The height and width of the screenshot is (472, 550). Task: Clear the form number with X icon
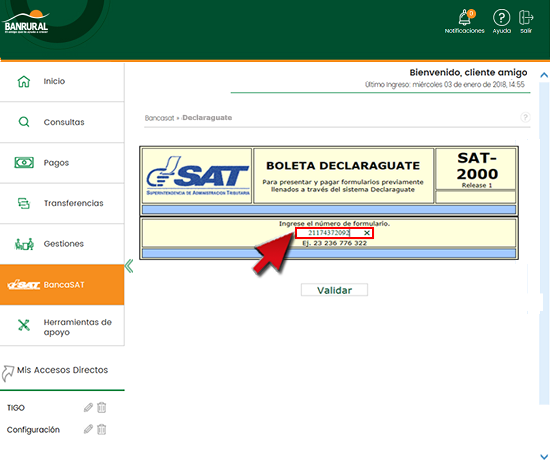point(367,233)
